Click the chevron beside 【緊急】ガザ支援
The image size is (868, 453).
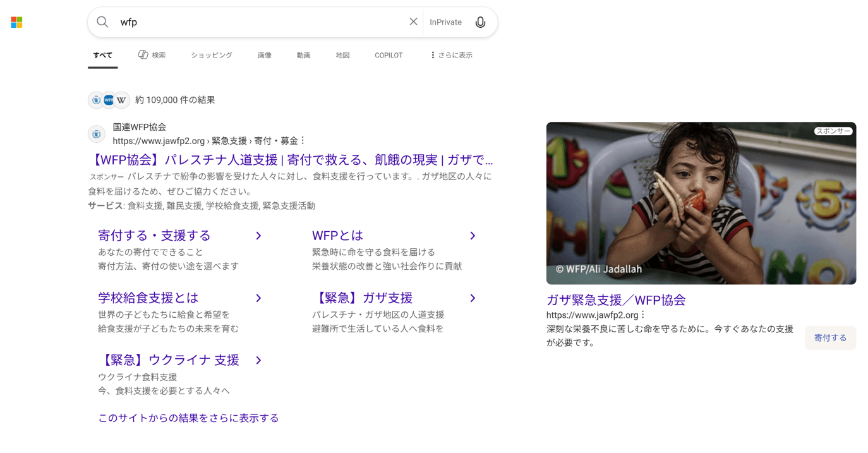473,298
